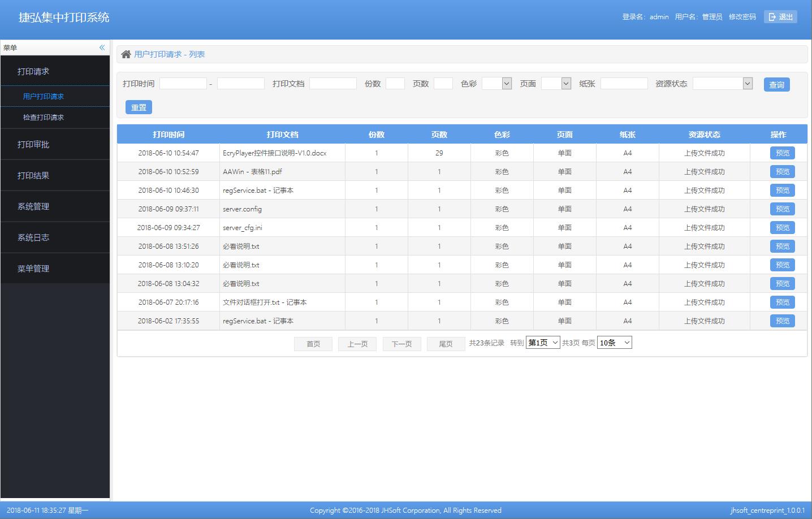Open the 修改密码 link
The image size is (812, 519).
point(742,17)
